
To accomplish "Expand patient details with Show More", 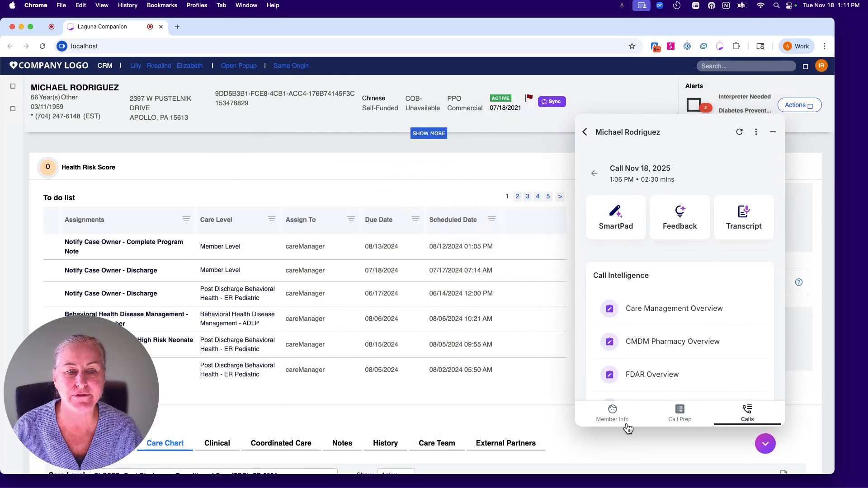I will [429, 133].
